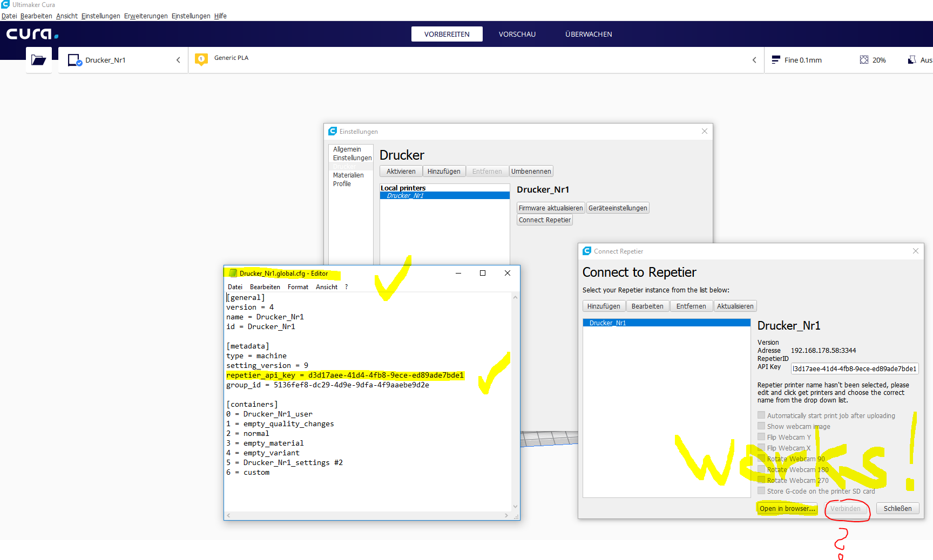Open the editor's Bearbeiten menu
The image size is (933, 560).
pyautogui.click(x=265, y=287)
